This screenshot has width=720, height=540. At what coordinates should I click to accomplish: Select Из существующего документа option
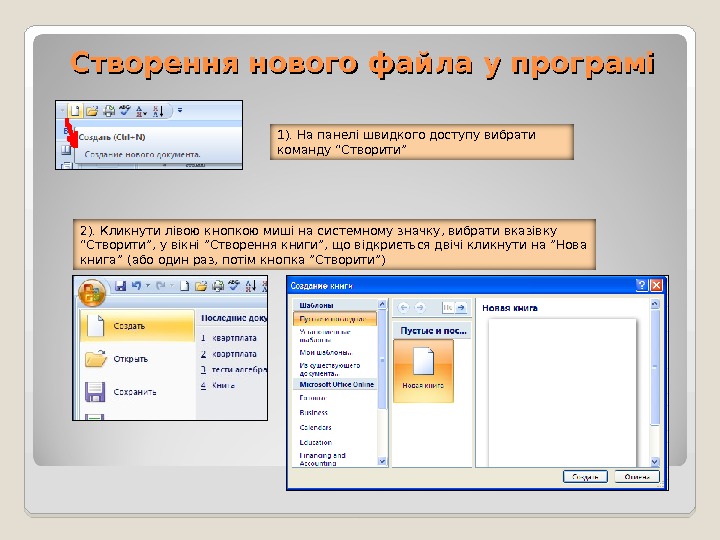330,369
